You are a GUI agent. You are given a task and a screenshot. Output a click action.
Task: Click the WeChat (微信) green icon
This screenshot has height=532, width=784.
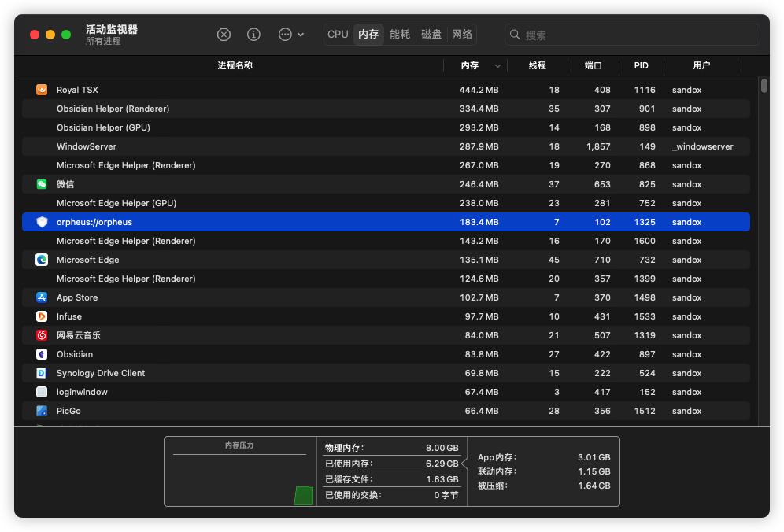pyautogui.click(x=42, y=184)
